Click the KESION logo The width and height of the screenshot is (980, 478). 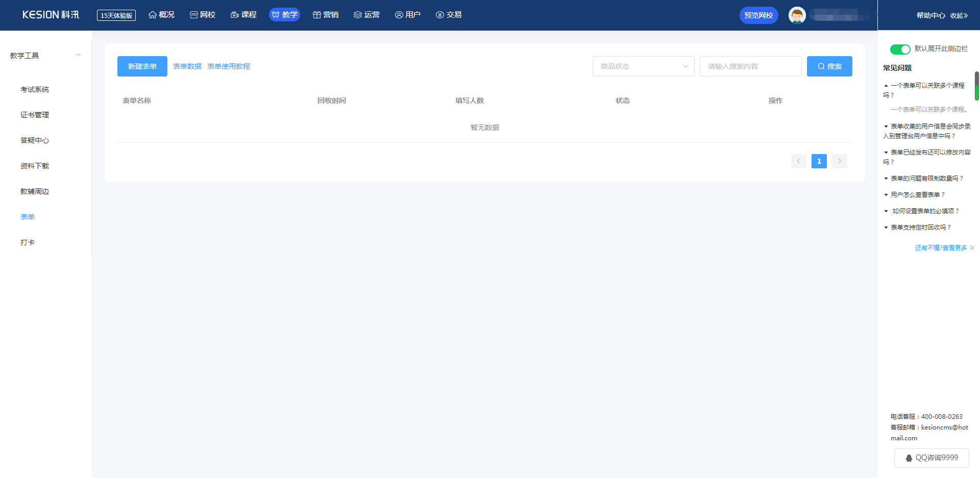(x=51, y=15)
